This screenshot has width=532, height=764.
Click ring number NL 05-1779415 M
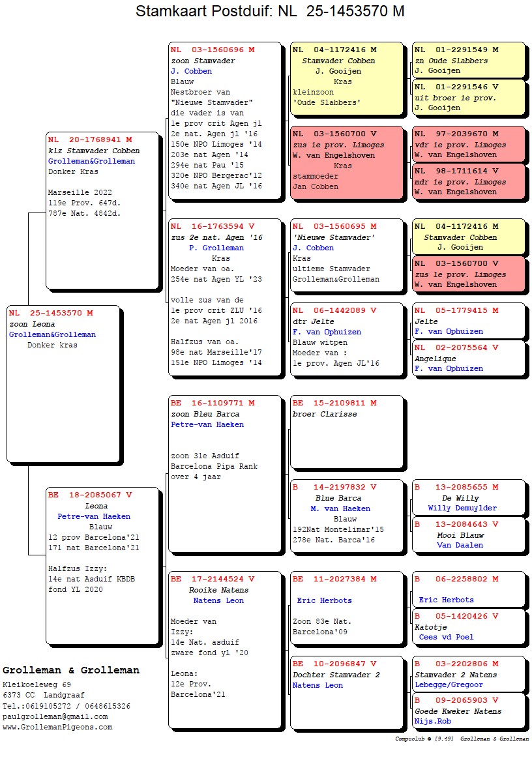456,310
